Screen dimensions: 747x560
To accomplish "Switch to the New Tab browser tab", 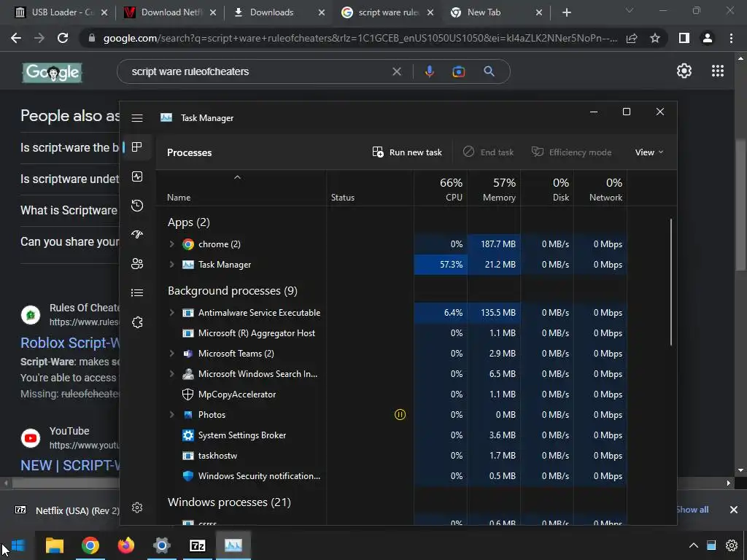I will tap(496, 12).
